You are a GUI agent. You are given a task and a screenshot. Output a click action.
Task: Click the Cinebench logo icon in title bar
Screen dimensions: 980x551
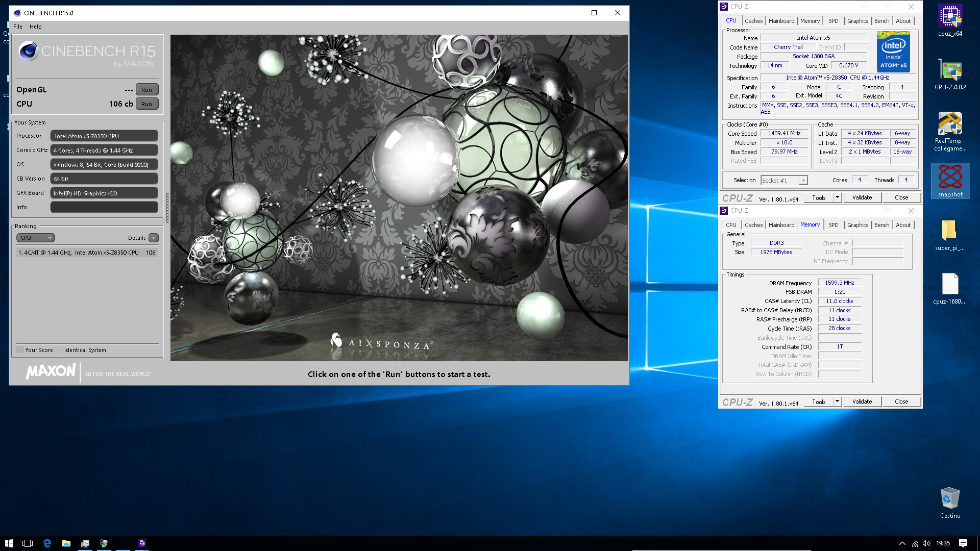click(17, 13)
